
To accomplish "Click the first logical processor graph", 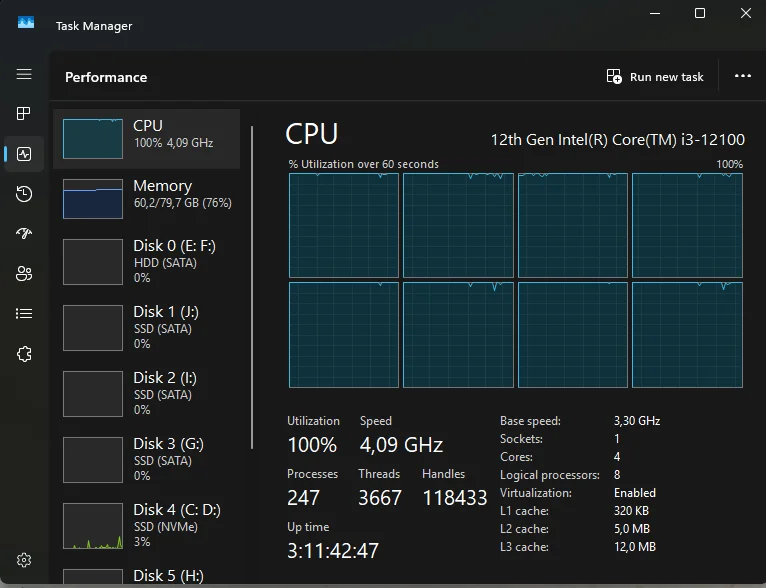I will (x=344, y=225).
